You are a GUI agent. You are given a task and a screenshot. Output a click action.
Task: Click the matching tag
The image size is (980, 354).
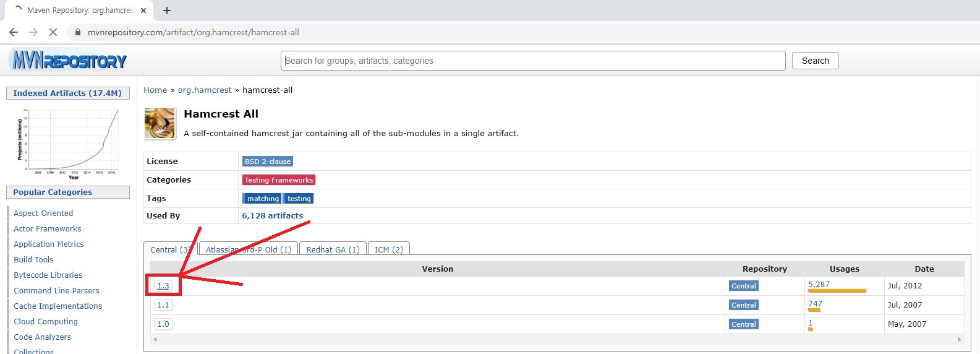coord(262,199)
